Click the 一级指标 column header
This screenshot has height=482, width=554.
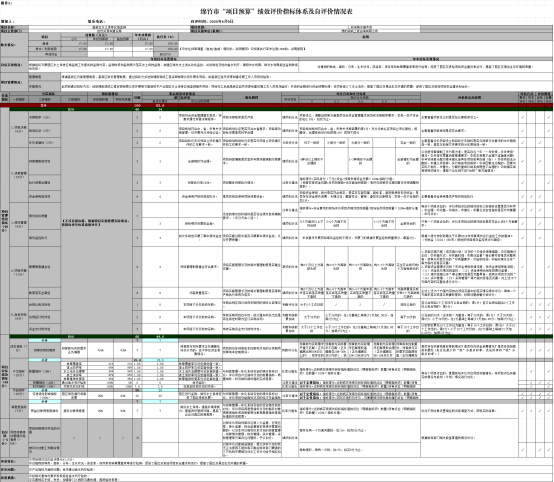pyautogui.click(x=19, y=100)
